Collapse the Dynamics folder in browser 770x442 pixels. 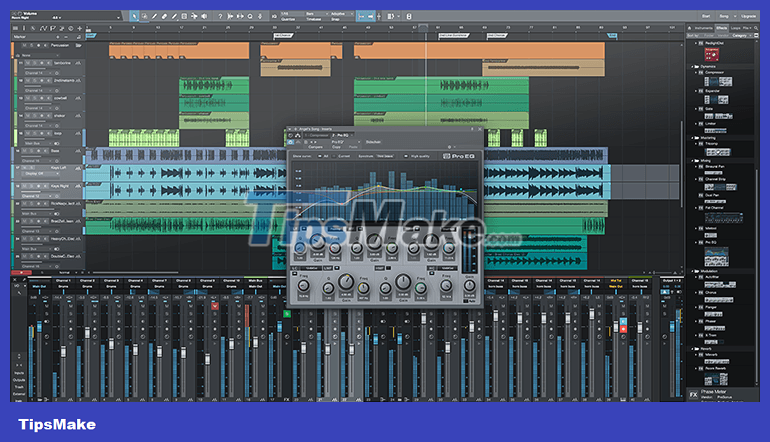click(692, 66)
